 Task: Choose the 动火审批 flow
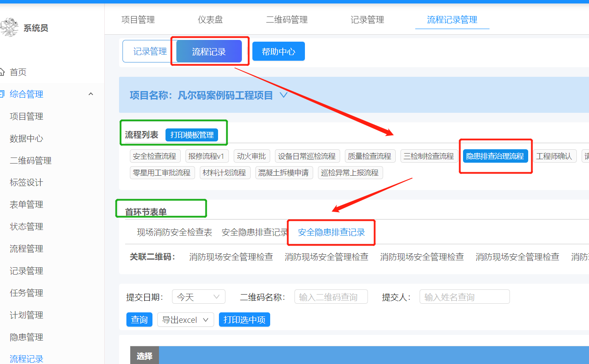251,156
